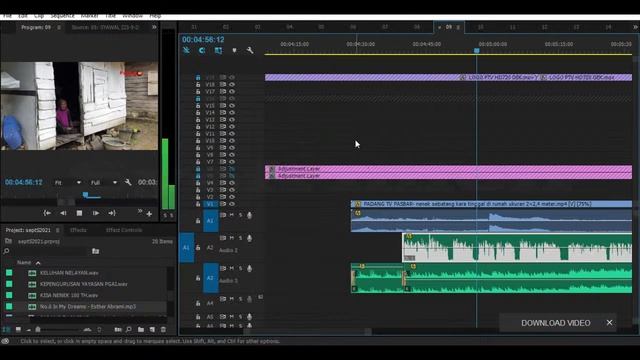640x360 pixels.
Task: Hide track V3 output with eye icon
Action: [x=232, y=190]
